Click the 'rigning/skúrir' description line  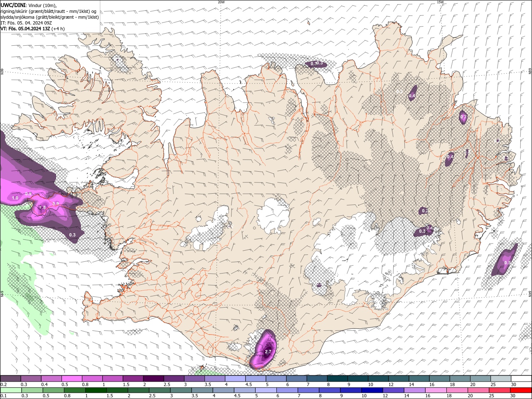point(48,11)
